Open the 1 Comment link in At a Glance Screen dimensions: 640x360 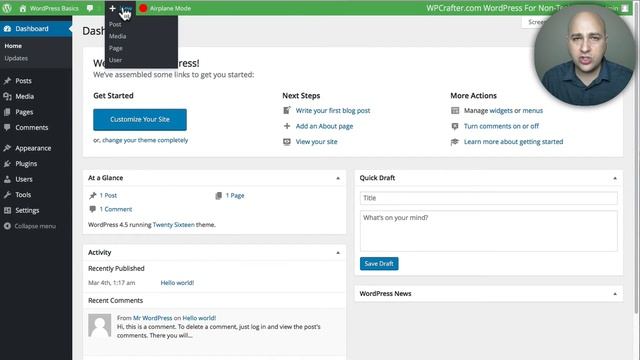[x=116, y=209]
